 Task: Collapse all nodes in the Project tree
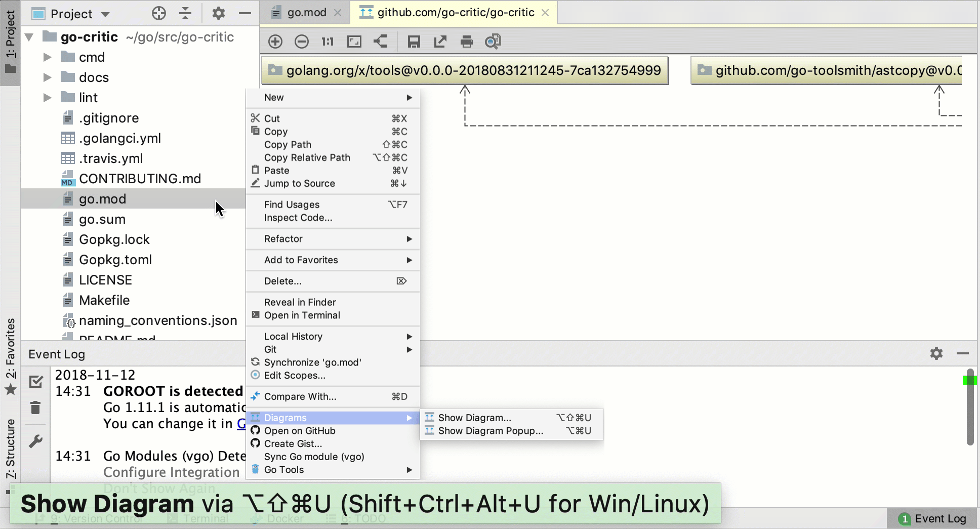[x=185, y=13]
